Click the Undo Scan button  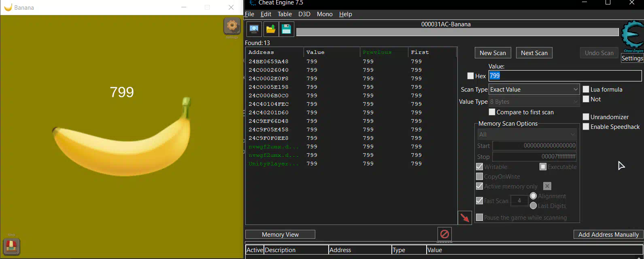[599, 53]
